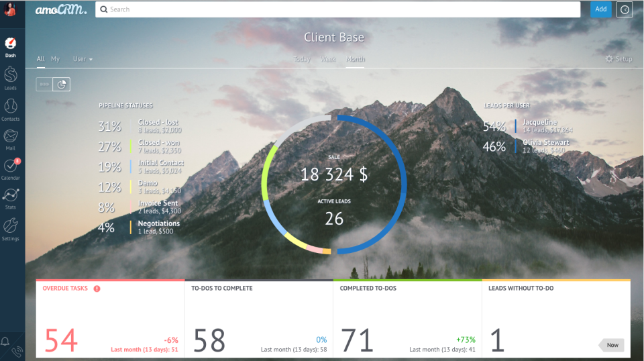Image resolution: width=644 pixels, height=361 pixels.
Task: Select the My filter tab
Action: coord(56,59)
